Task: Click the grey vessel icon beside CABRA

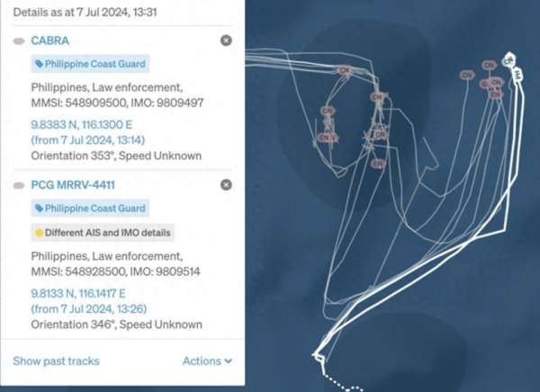Action: [20, 41]
